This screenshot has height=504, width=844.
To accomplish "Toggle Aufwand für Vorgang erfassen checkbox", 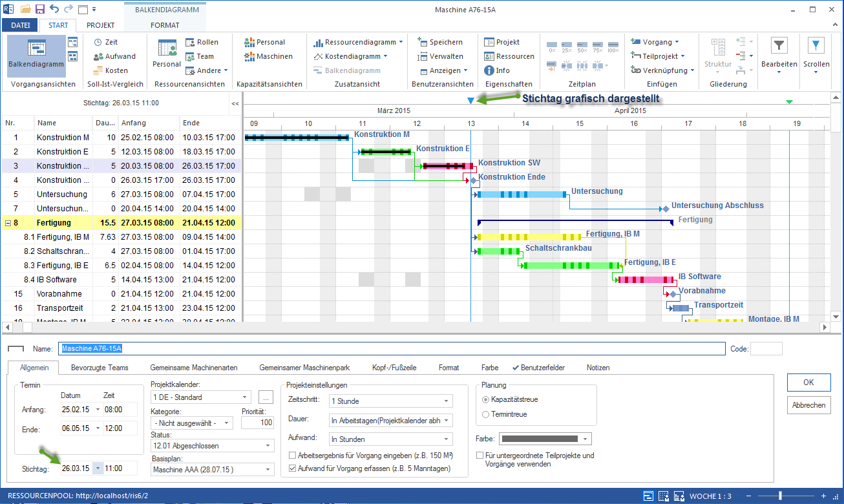I will click(292, 468).
